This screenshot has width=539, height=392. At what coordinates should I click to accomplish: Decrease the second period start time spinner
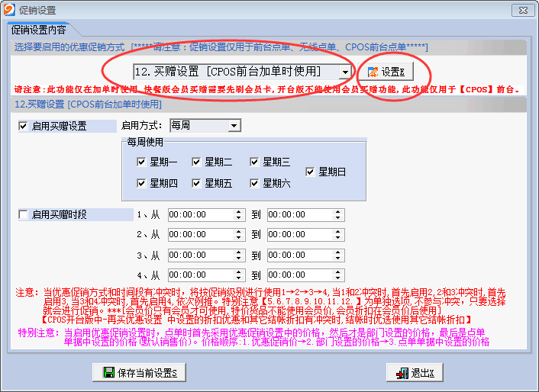[x=239, y=238]
